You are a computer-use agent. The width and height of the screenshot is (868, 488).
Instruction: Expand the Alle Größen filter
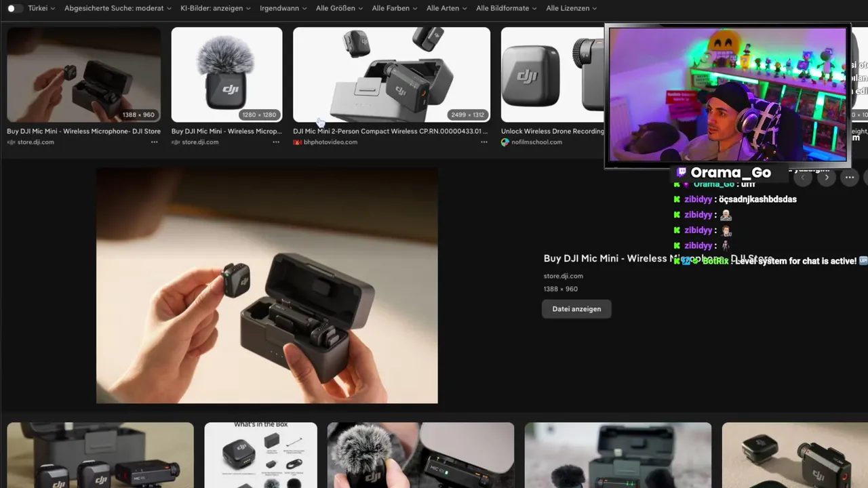[339, 8]
